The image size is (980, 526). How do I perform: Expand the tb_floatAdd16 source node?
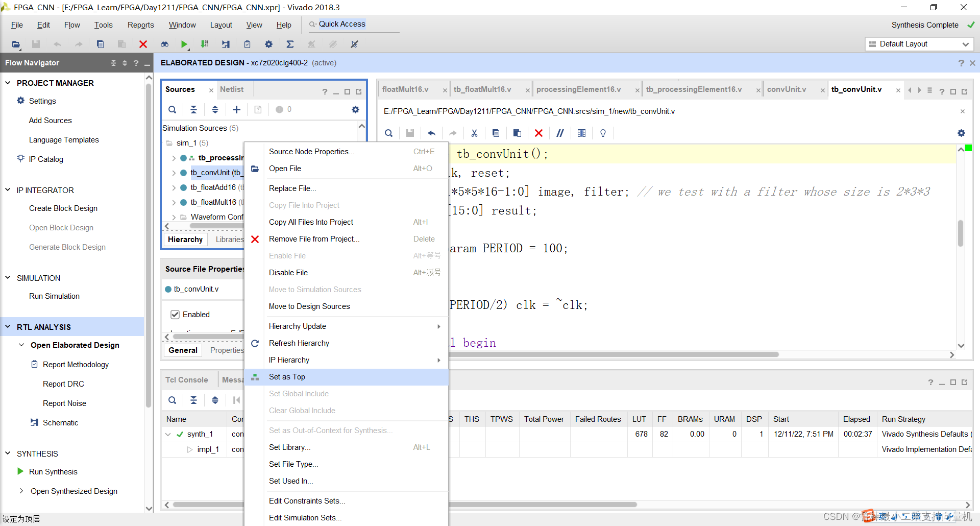tap(174, 187)
